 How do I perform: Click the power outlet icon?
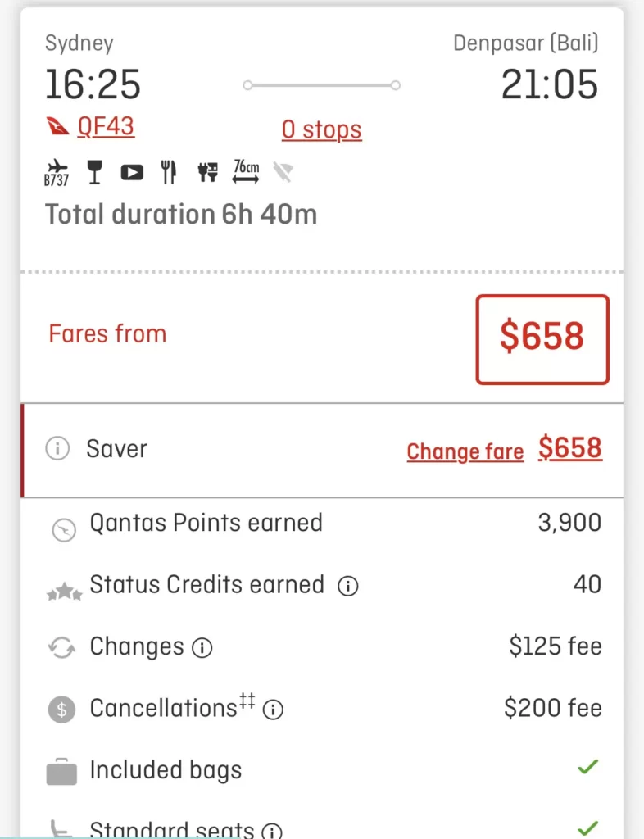pyautogui.click(x=208, y=172)
